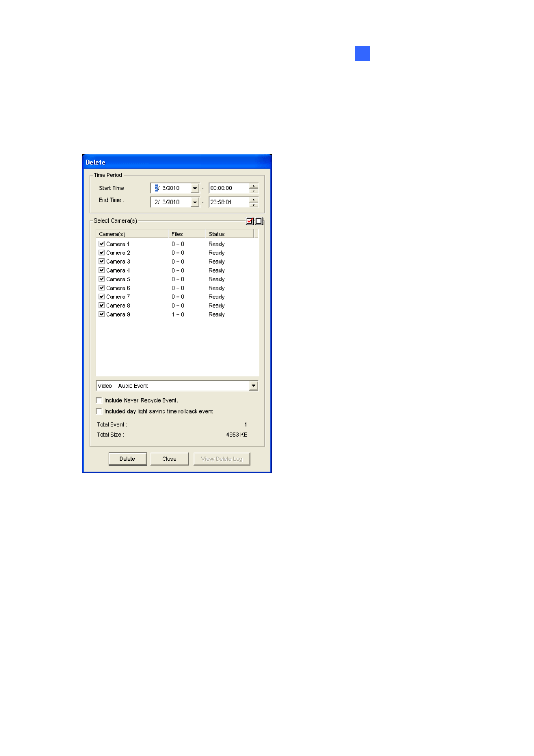
Task: Sort by the Files column header
Action: click(186, 234)
